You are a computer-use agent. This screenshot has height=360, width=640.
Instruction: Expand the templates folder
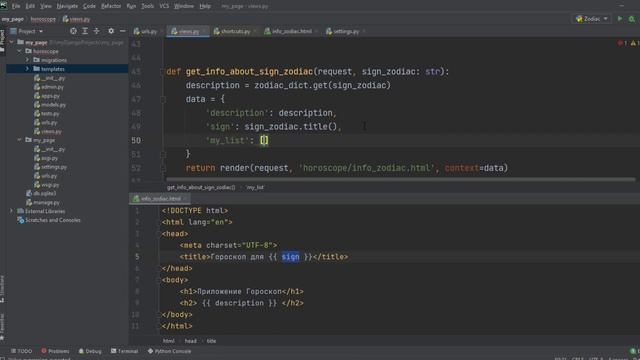[x=27, y=69]
